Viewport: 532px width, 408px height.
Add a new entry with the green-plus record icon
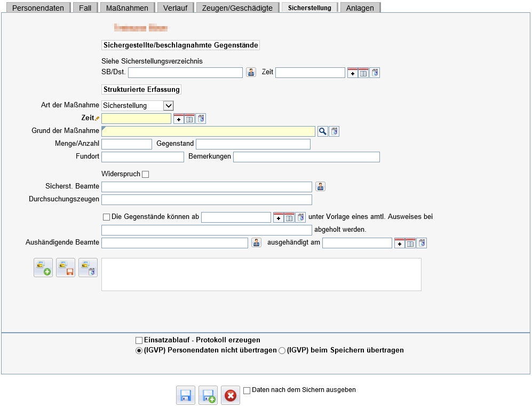coord(43,268)
